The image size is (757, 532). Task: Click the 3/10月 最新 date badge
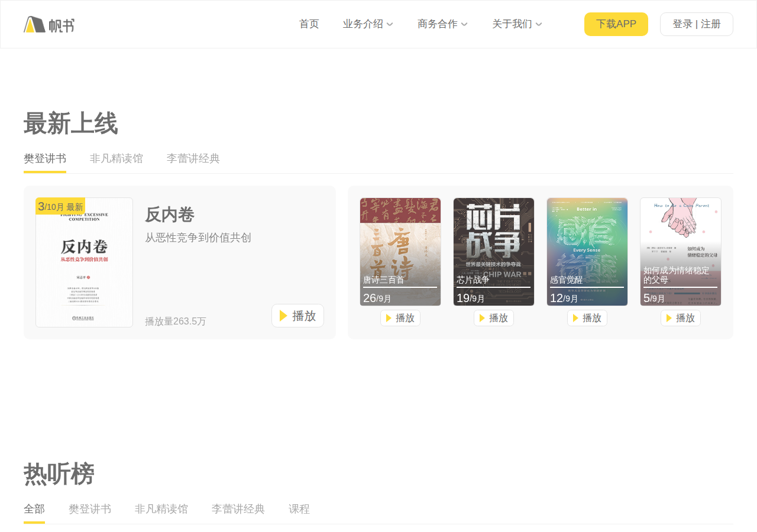(x=60, y=206)
